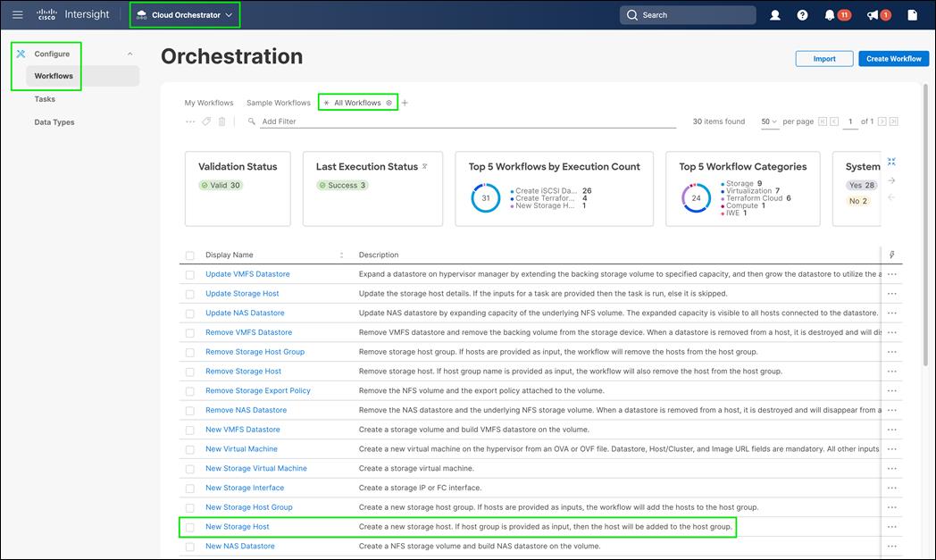
Task: Open the Cloud Orchestrator service selector
Action: [x=184, y=14]
